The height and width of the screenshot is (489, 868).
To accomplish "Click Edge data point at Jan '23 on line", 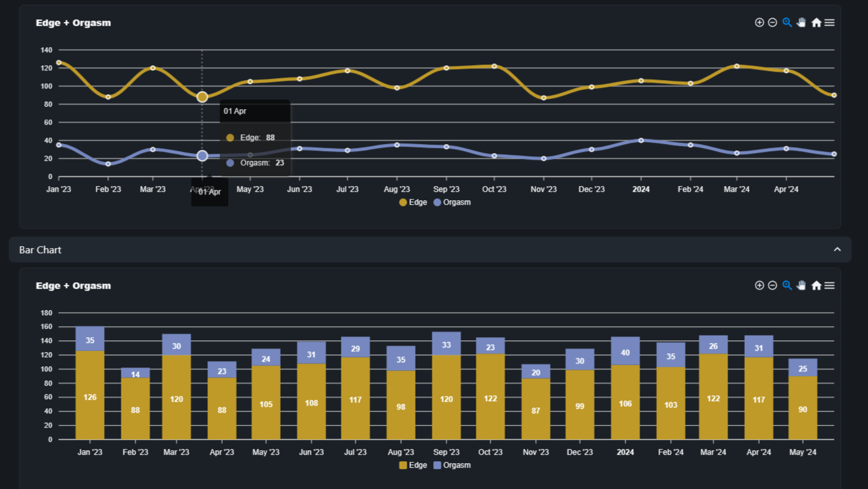I will pos(59,63).
